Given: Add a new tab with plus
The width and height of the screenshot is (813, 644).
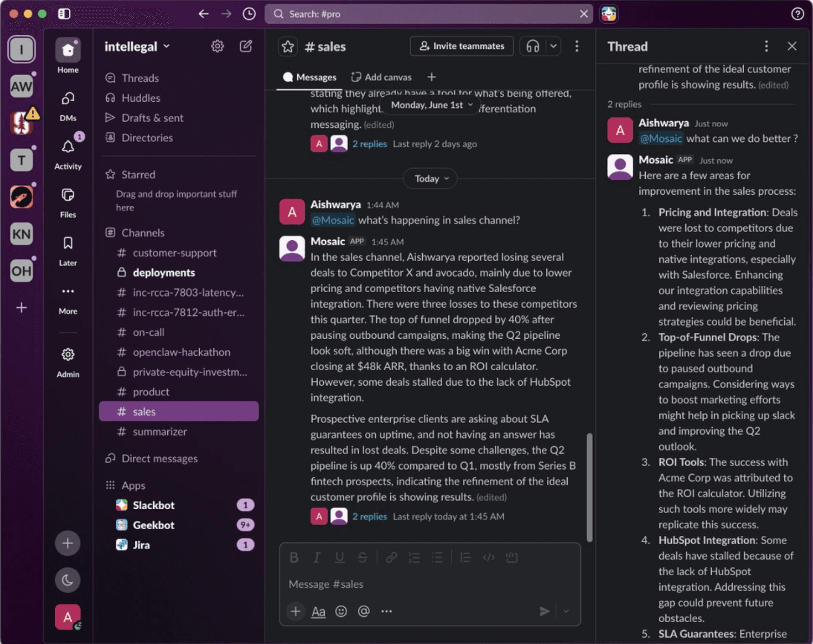Looking at the screenshot, I should point(432,77).
